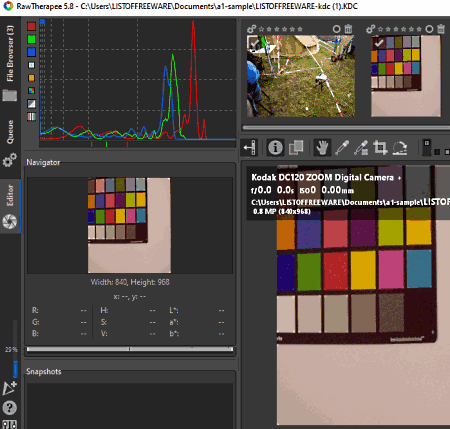This screenshot has height=429, width=450.
Task: Click the color label circle on color chart thumbnail
Action: [x=429, y=29]
